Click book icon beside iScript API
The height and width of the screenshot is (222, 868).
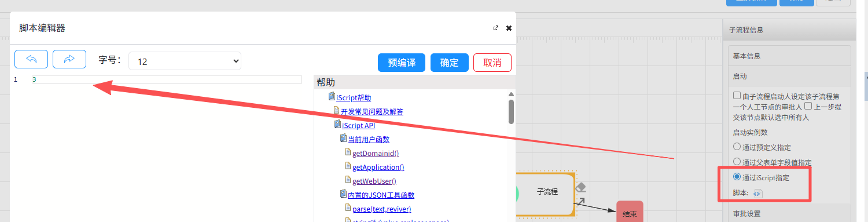337,125
